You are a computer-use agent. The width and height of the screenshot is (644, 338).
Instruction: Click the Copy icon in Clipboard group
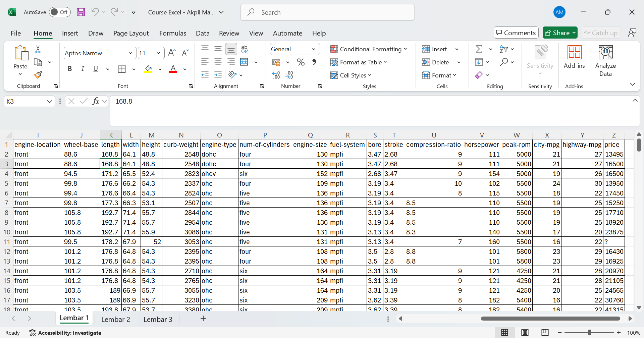(x=38, y=62)
